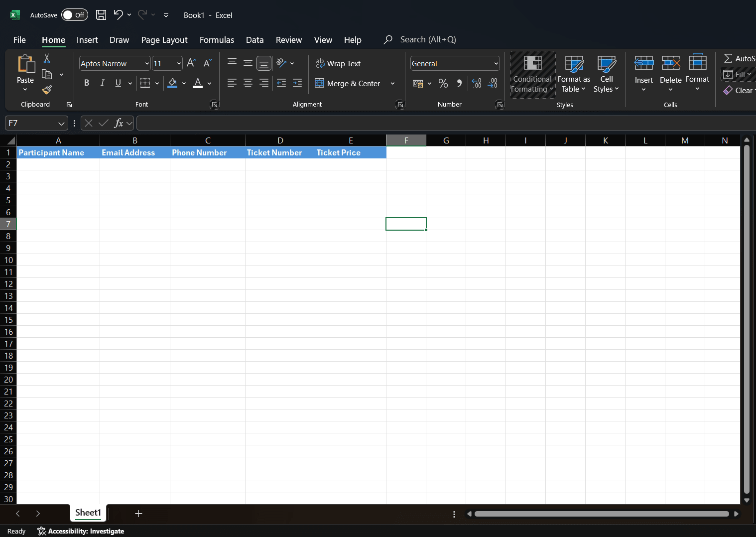Select the Format Painter brush icon
The image size is (756, 537).
pos(47,90)
